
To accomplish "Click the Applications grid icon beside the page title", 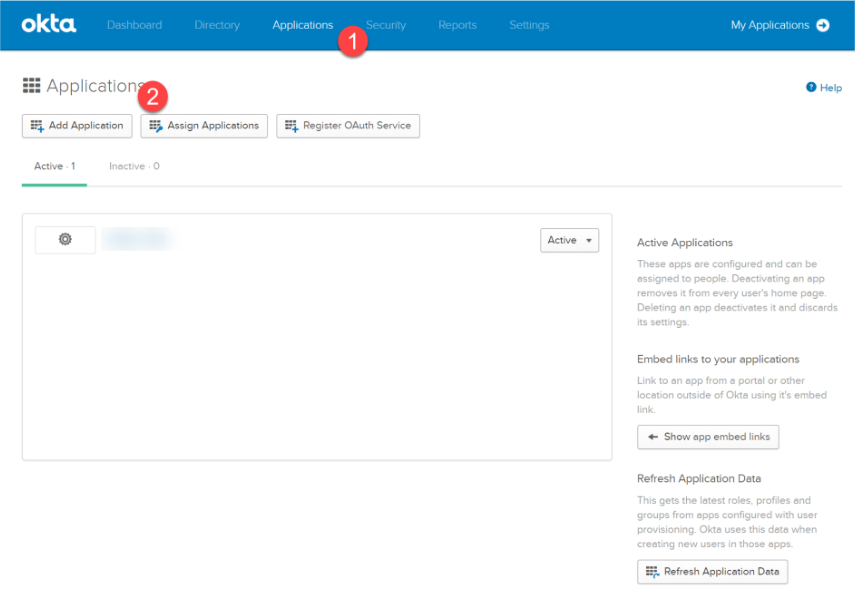I will pyautogui.click(x=31, y=86).
